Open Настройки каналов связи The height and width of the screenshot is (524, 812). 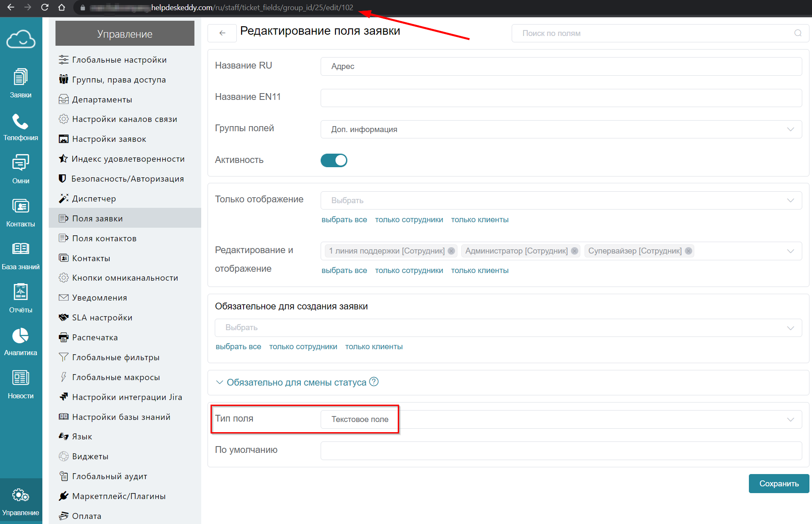[125, 119]
